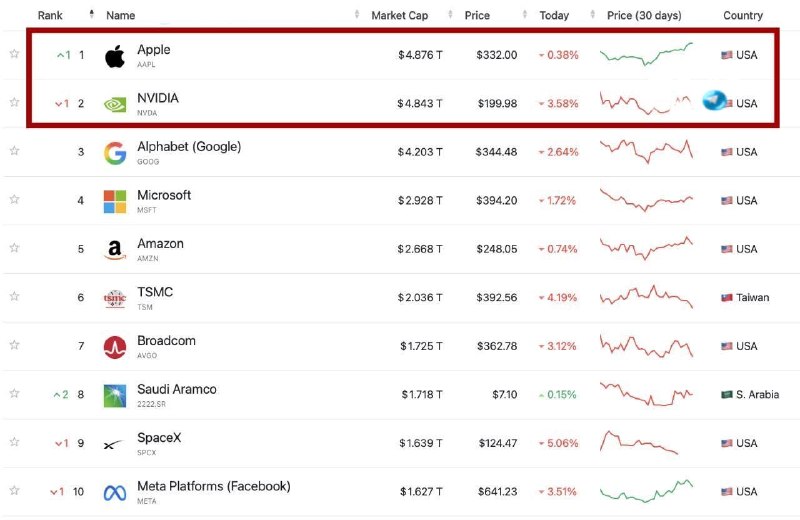This screenshot has width=800, height=520.
Task: Click the Apple logo icon
Action: click(x=115, y=56)
